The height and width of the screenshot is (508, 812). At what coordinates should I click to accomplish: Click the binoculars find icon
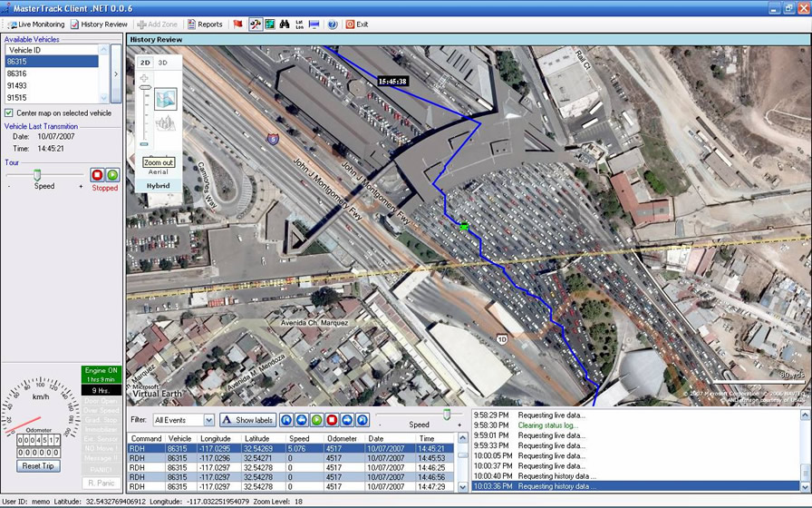click(x=285, y=24)
